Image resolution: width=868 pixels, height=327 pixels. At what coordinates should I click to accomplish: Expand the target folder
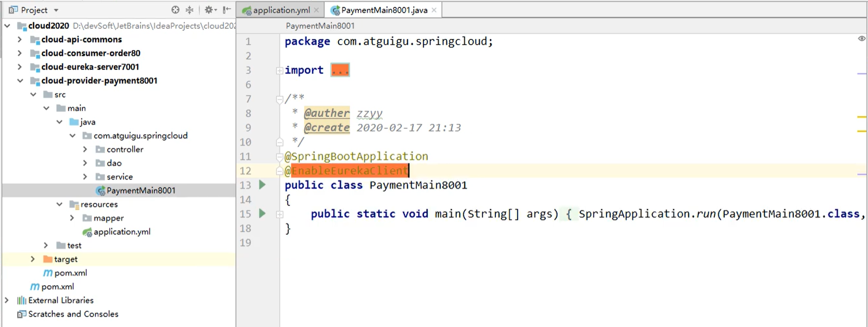(x=33, y=259)
